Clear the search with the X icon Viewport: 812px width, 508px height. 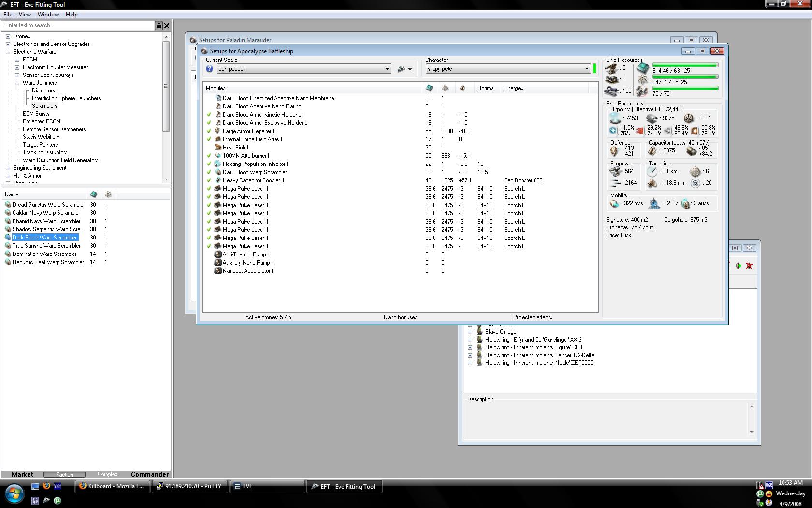(167, 26)
